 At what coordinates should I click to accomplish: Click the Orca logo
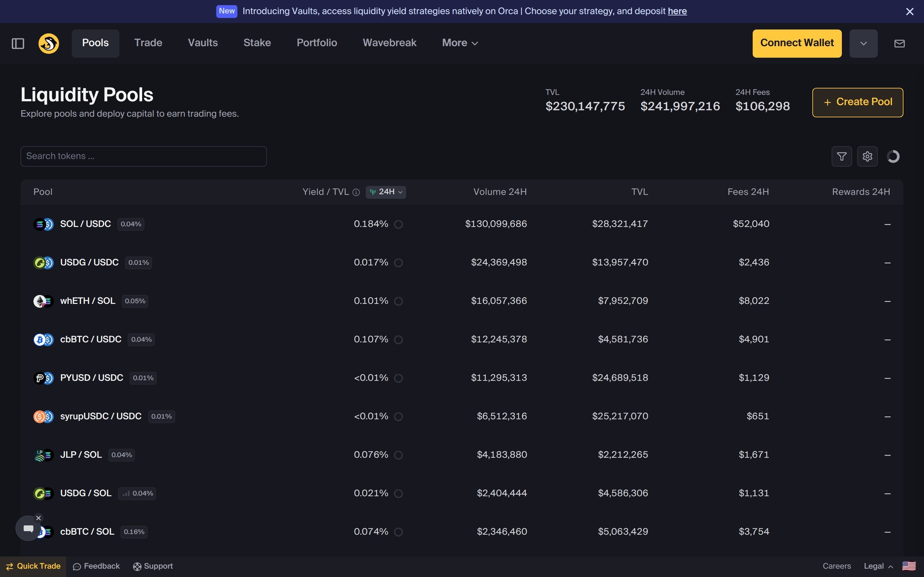[x=48, y=43]
